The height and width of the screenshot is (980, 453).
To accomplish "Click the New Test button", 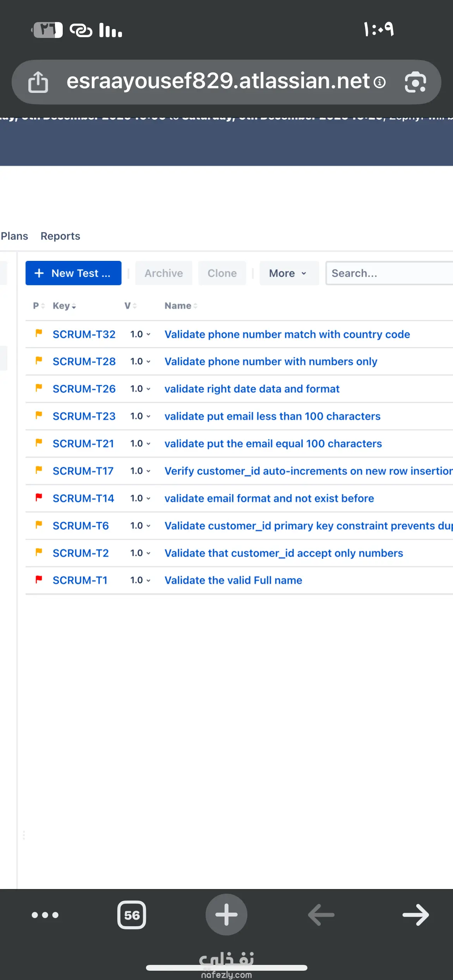I will [x=73, y=273].
